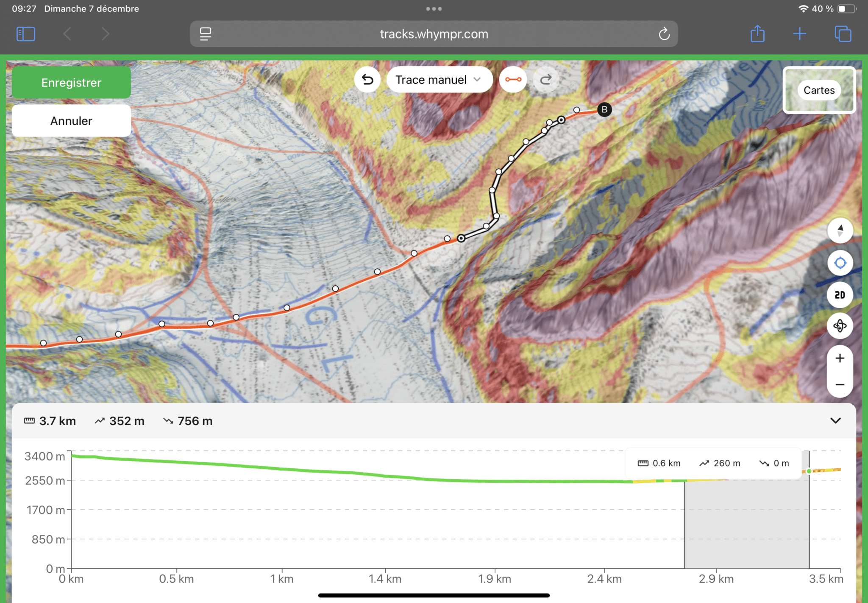Open Safari sidebar panel icon
This screenshot has width=868, height=603.
tap(25, 34)
